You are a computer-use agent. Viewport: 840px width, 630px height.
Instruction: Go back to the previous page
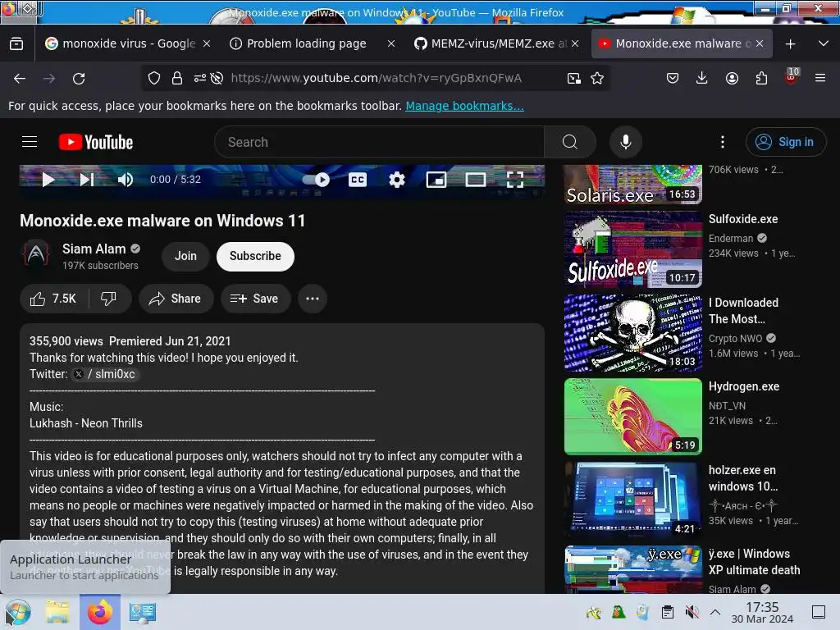[20, 79]
